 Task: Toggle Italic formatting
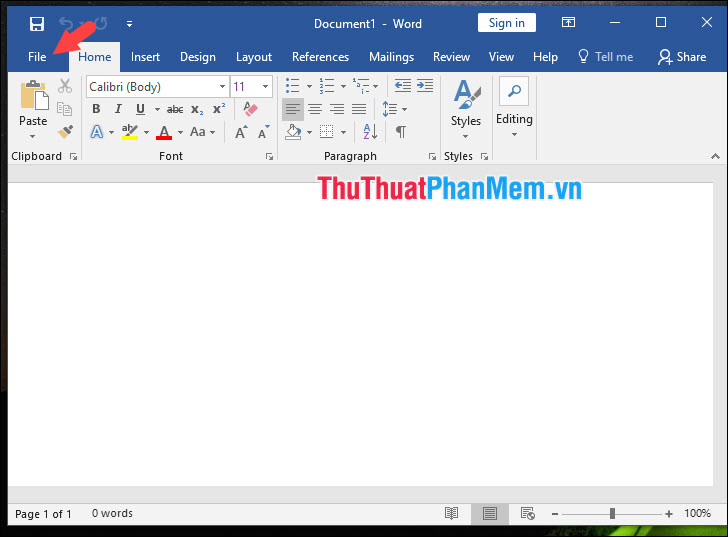point(118,109)
